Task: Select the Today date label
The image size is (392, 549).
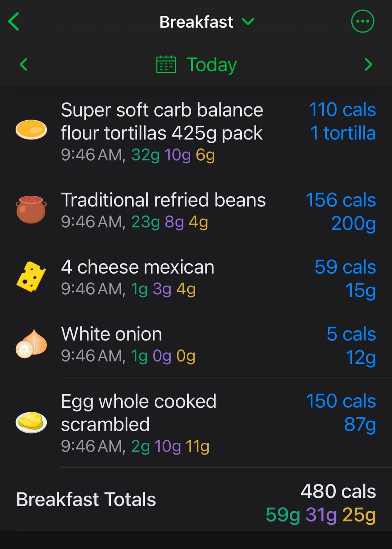Action: pyautogui.click(x=212, y=65)
